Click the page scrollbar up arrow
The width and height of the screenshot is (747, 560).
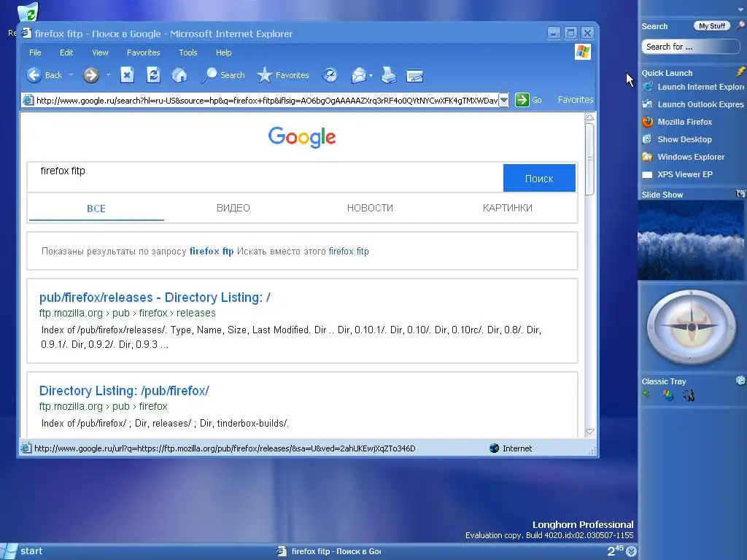589,117
